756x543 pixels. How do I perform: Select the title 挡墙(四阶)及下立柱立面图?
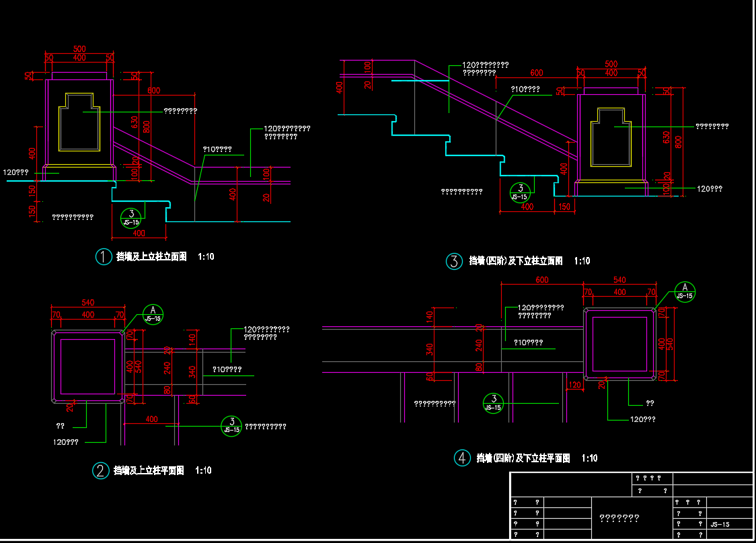pos(516,261)
